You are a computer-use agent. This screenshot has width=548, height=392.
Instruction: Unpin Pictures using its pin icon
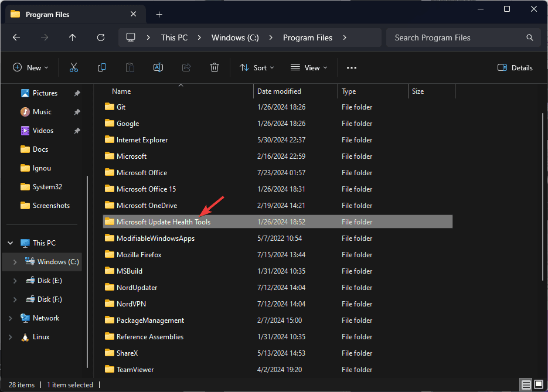(x=77, y=93)
